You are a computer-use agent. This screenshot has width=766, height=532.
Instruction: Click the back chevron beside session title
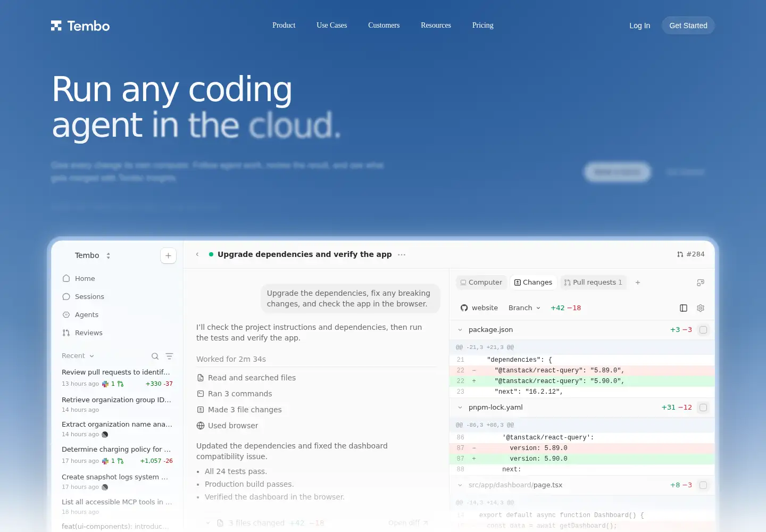point(197,254)
